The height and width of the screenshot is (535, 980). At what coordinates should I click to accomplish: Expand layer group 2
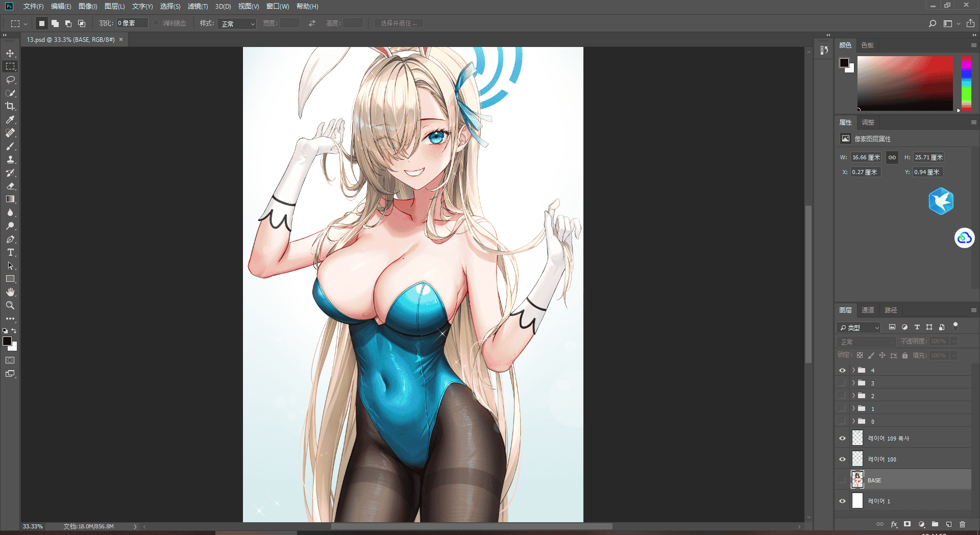pos(853,396)
